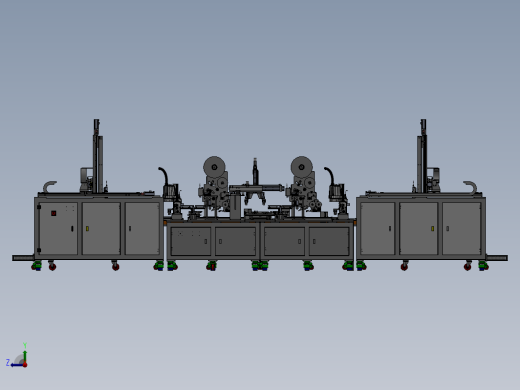Select the yellow handle on the right cabinet

coord(432,229)
